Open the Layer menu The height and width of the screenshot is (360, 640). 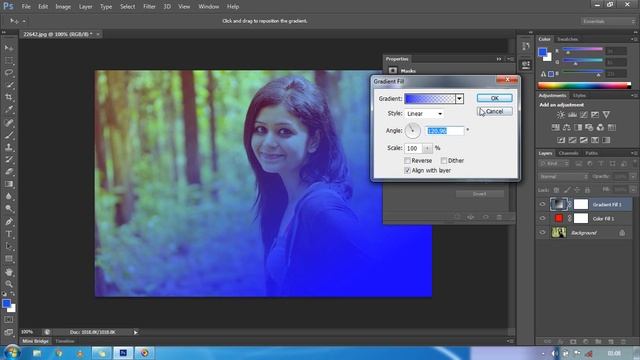click(85, 7)
